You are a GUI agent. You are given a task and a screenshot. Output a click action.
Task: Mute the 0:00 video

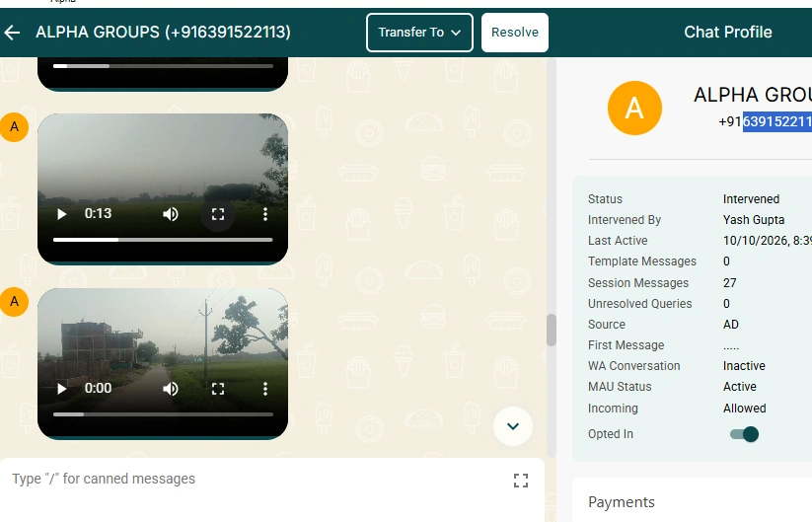171,389
